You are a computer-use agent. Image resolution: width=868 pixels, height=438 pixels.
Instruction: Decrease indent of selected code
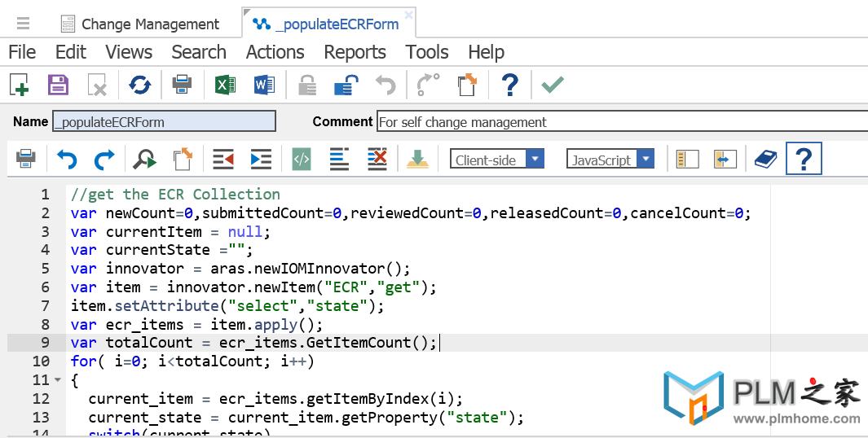223,160
